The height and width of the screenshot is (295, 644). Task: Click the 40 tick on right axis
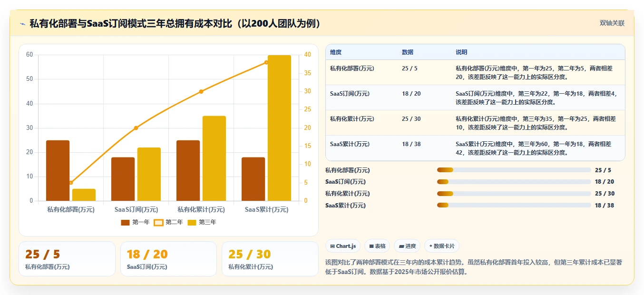pyautogui.click(x=308, y=55)
